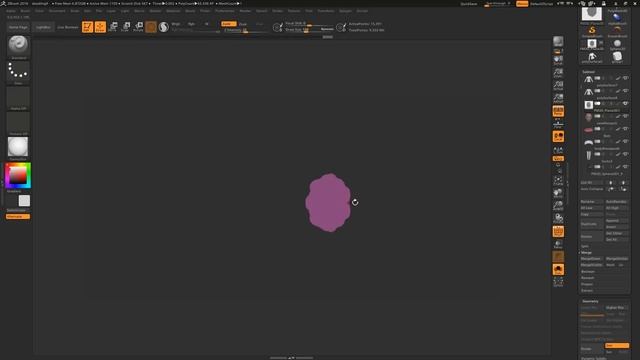Toggle Transp transparency mode

[x=558, y=244]
